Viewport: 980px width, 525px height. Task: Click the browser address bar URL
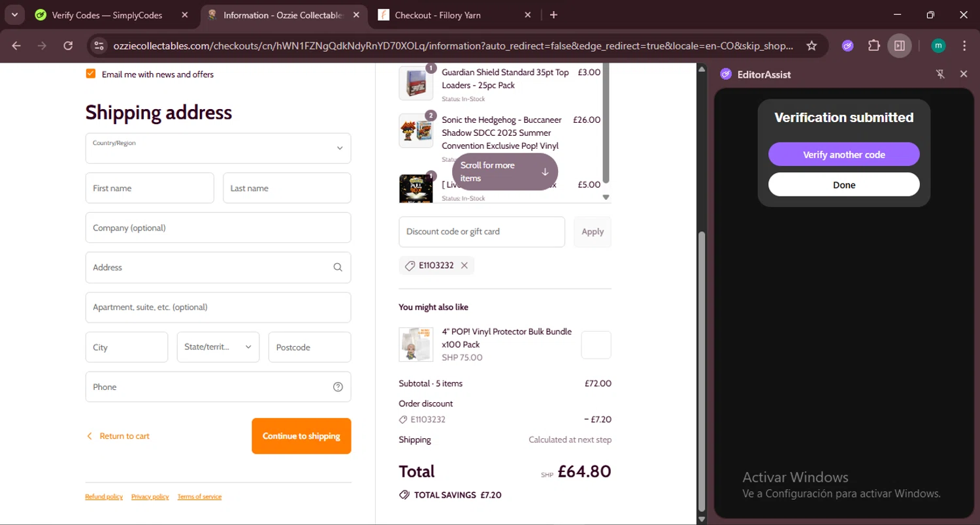coord(453,46)
